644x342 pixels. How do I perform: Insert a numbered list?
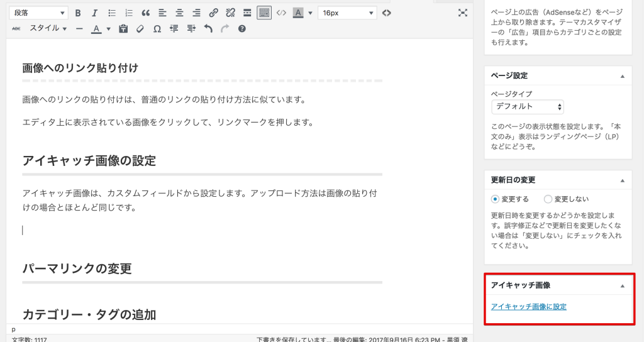point(129,13)
